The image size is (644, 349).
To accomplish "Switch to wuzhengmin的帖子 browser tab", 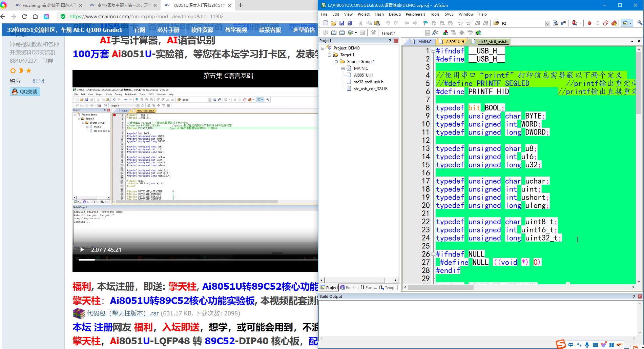I will point(49,5).
